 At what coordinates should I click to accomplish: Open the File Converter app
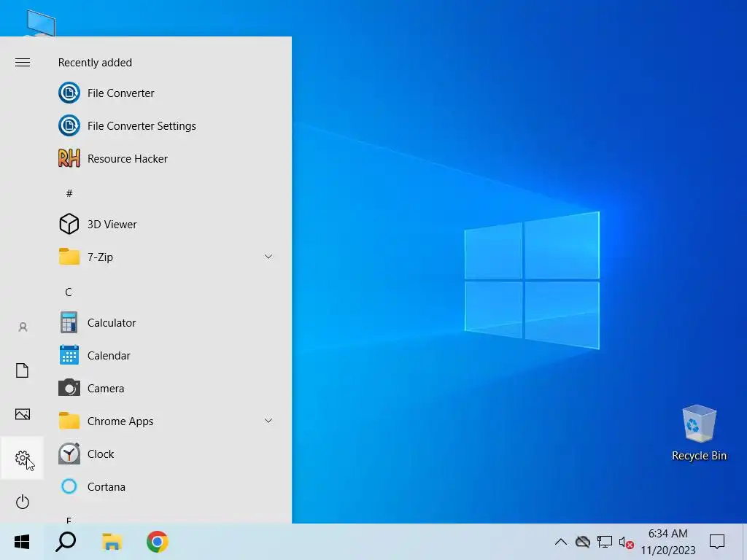(166, 93)
